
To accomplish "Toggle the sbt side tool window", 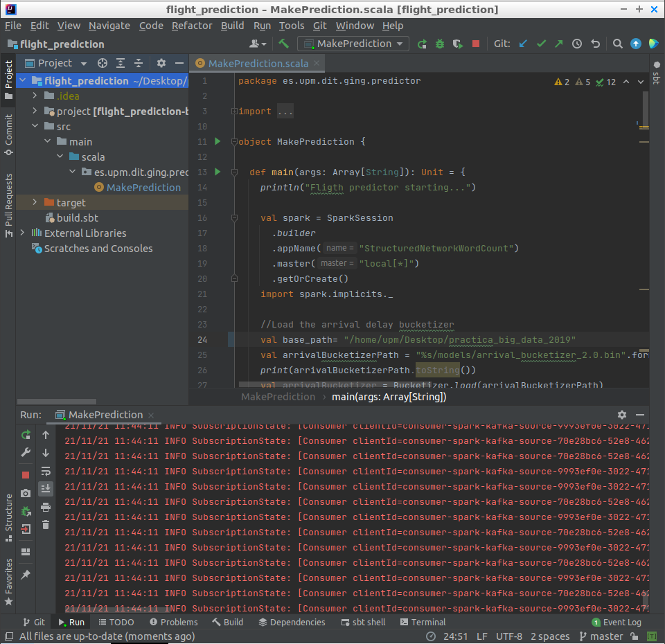I will tap(657, 73).
